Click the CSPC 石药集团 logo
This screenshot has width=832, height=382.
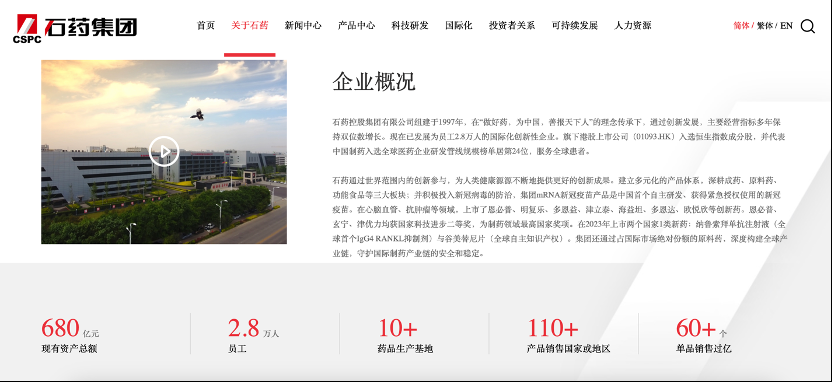coord(75,28)
